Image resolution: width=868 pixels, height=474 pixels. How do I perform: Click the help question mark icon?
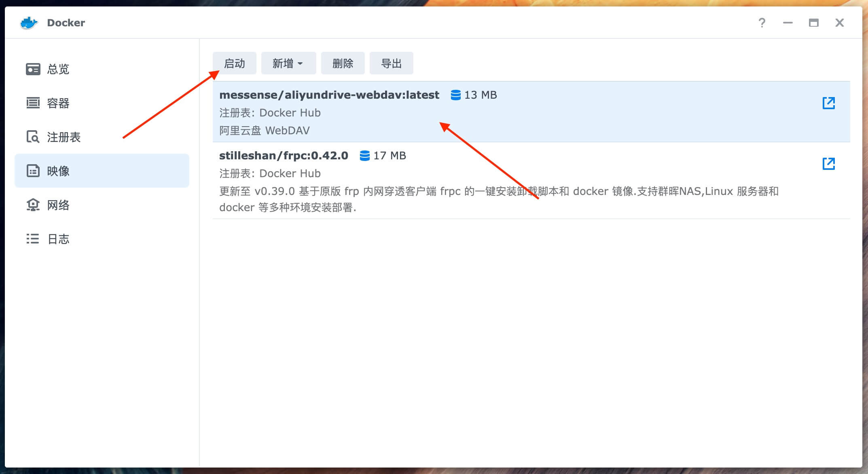(x=762, y=23)
